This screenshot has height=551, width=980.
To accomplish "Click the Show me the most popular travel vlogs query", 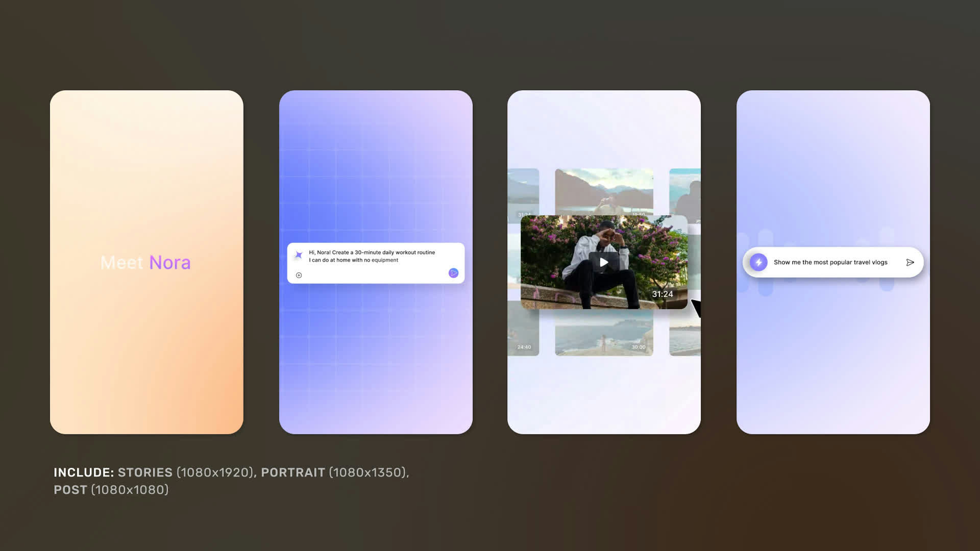I will point(831,262).
